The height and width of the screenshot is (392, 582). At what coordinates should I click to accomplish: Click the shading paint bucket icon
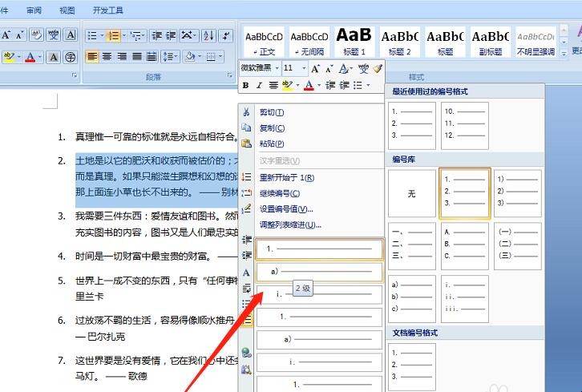191,57
